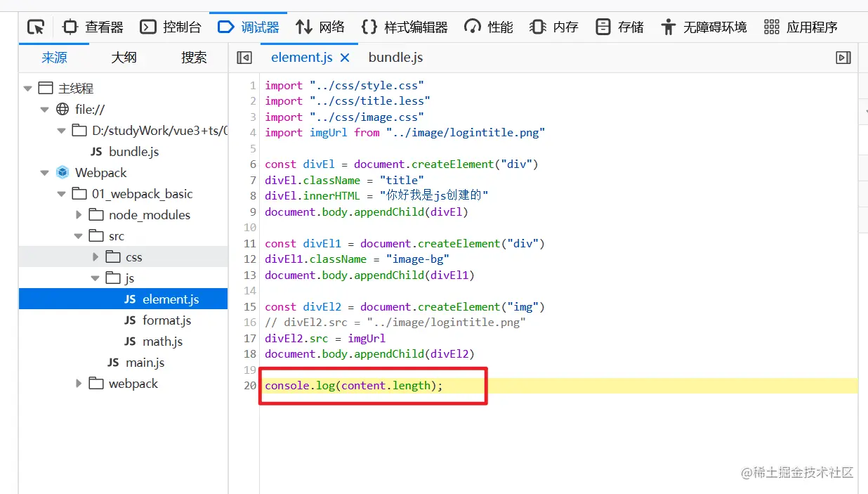The height and width of the screenshot is (494, 868).
Task: Click the file:// globe icon
Action: 63,109
